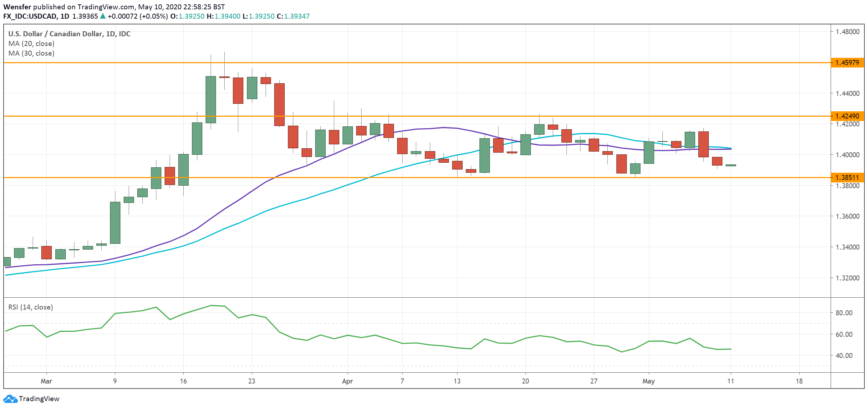The width and height of the screenshot is (868, 409).
Task: Click the FX_IDC:USDCAD symbol in header
Action: point(30,16)
